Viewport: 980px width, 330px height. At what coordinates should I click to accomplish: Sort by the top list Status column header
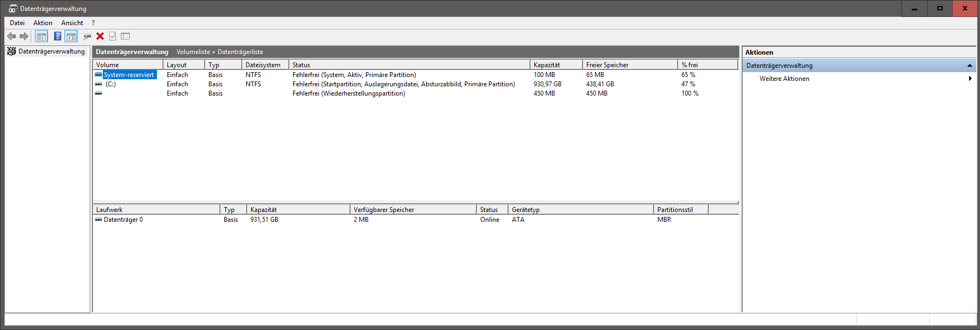410,64
